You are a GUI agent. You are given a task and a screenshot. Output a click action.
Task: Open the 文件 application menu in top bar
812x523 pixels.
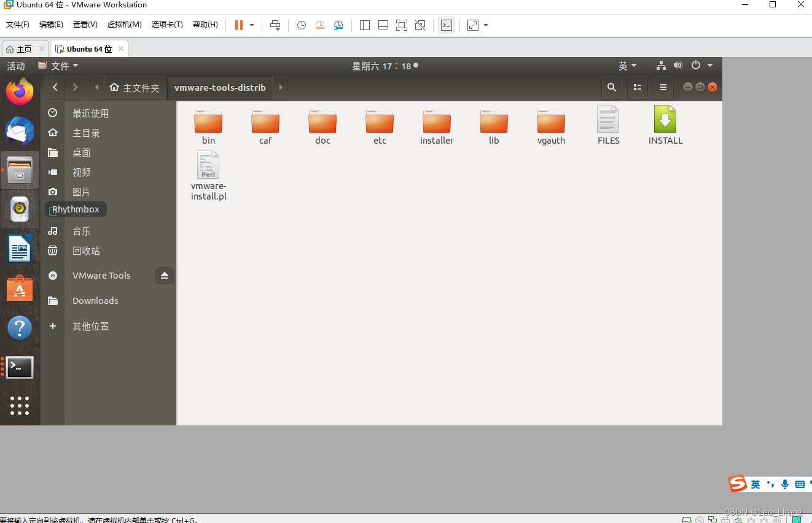point(58,66)
